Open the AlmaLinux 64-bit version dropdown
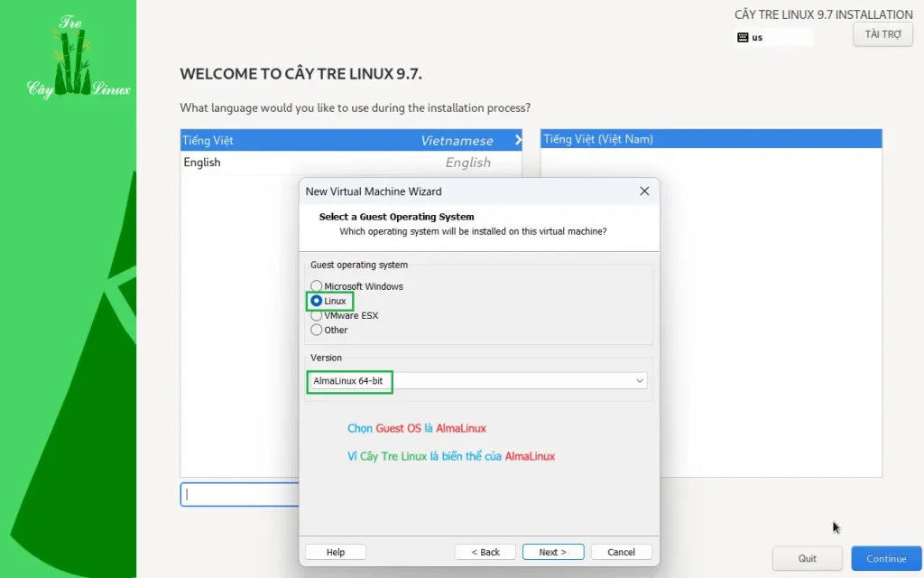This screenshot has height=578, width=924. tap(476, 381)
